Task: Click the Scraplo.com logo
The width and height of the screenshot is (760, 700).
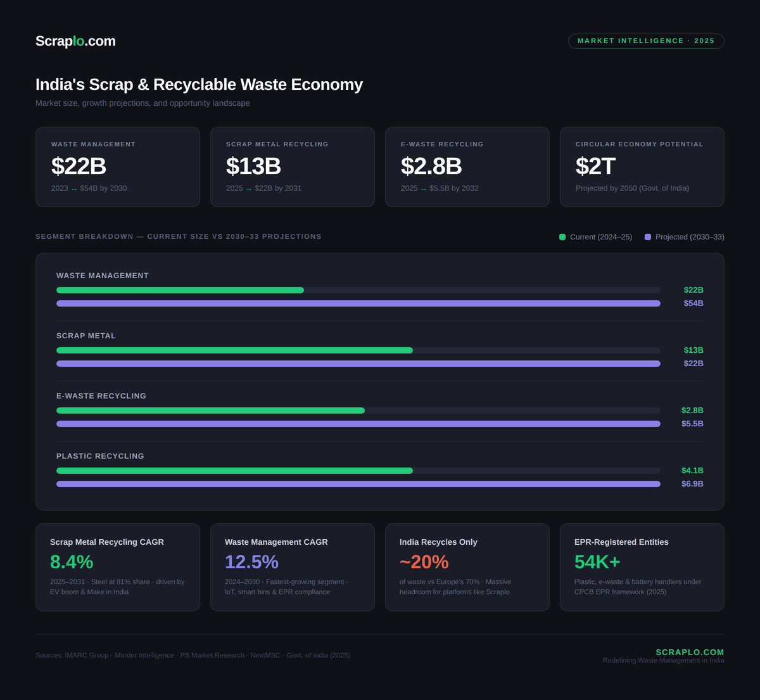Action: [75, 41]
